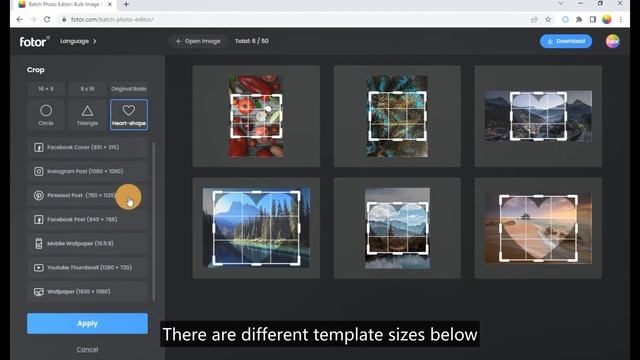Open the browser side panel icon
Viewport: 640px width, 360px height.
593,19
